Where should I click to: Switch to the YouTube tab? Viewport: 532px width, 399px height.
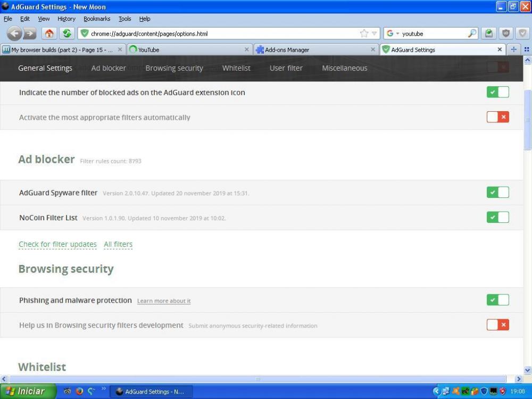click(x=190, y=49)
